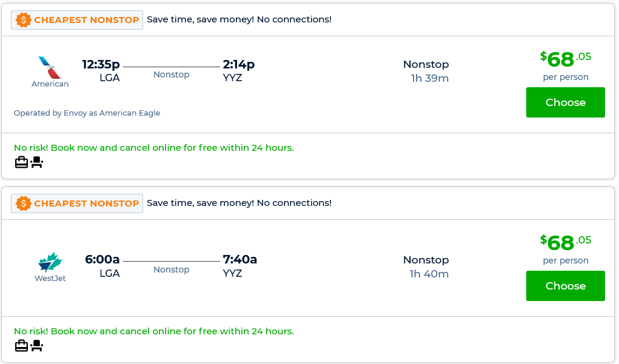The image size is (619, 364).
Task: Choose the American 12:35p flight
Action: [x=565, y=102]
